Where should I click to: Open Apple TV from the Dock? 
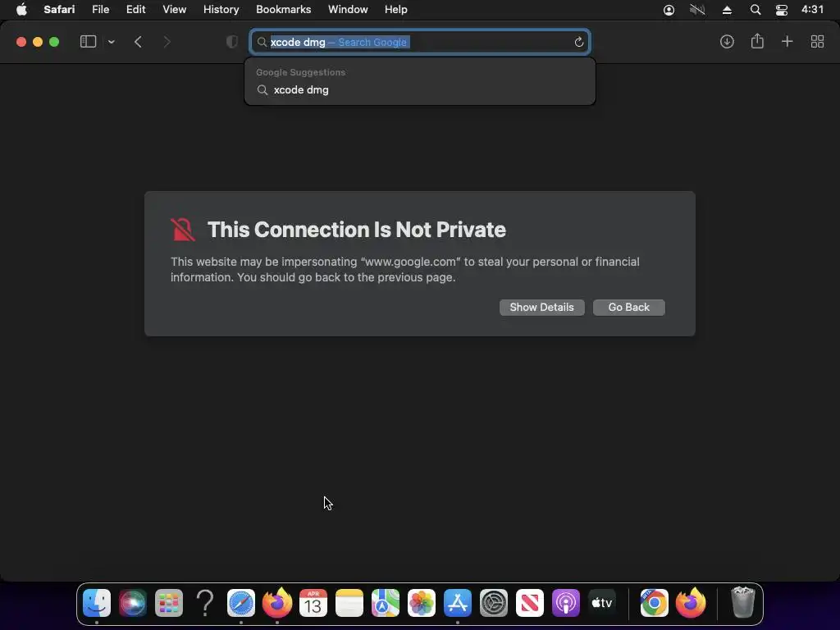pyautogui.click(x=602, y=603)
